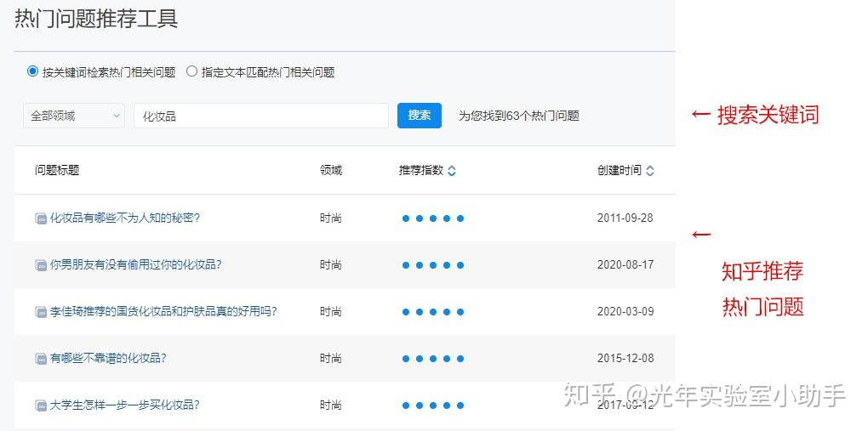868x431 pixels.
Task: Select radio 指定文本匹配热门相关问题
Action: tap(191, 71)
